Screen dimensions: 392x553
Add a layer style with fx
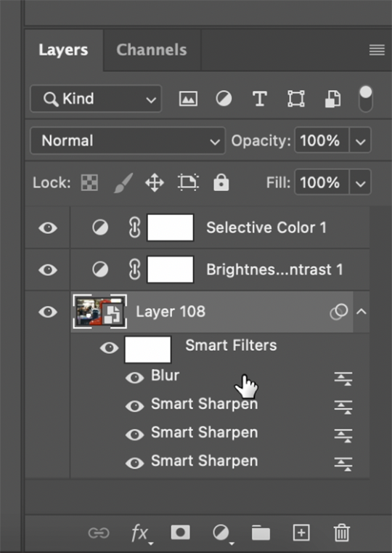click(x=141, y=533)
